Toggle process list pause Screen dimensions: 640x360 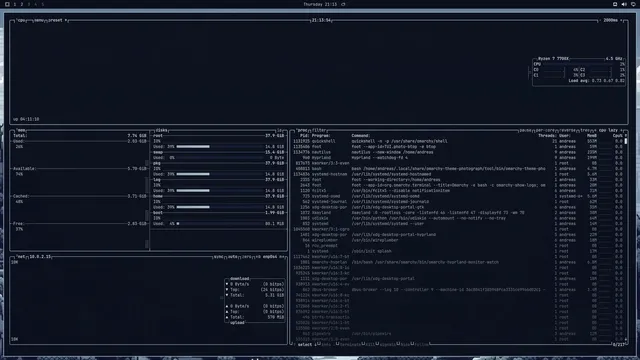click(525, 130)
